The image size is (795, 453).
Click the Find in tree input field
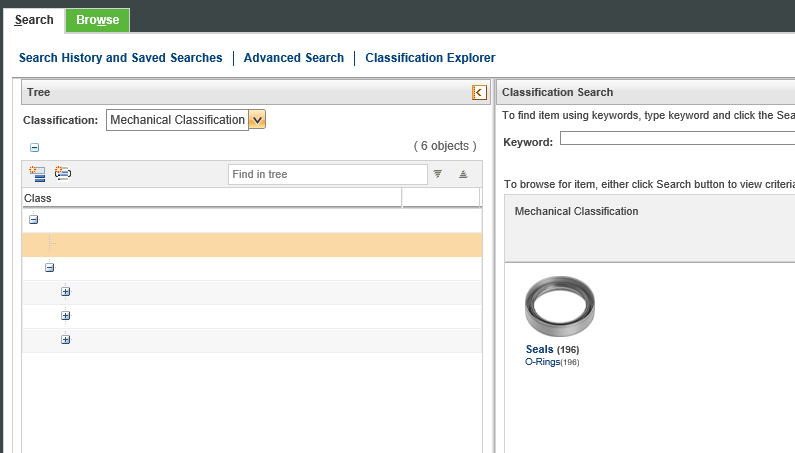tap(328, 174)
